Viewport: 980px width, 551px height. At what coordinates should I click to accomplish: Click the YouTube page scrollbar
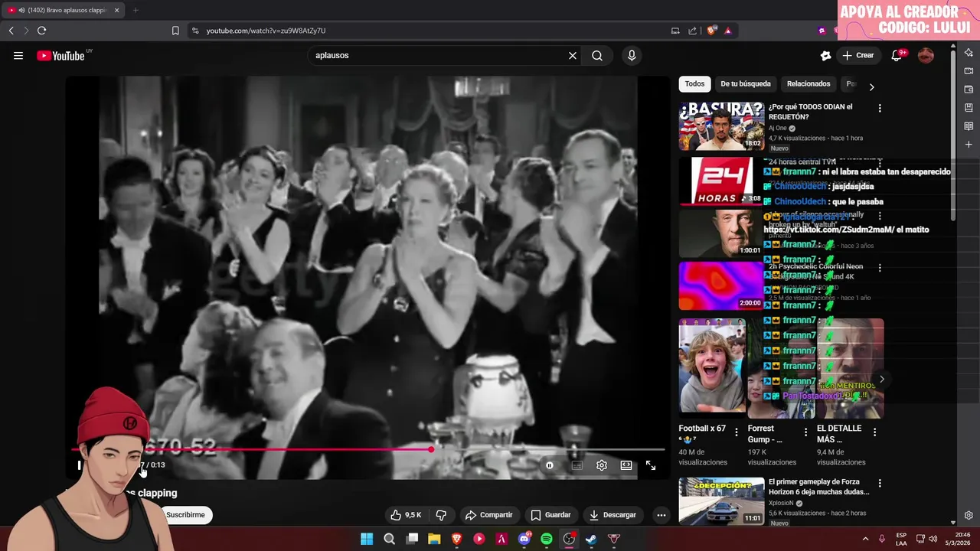click(953, 135)
